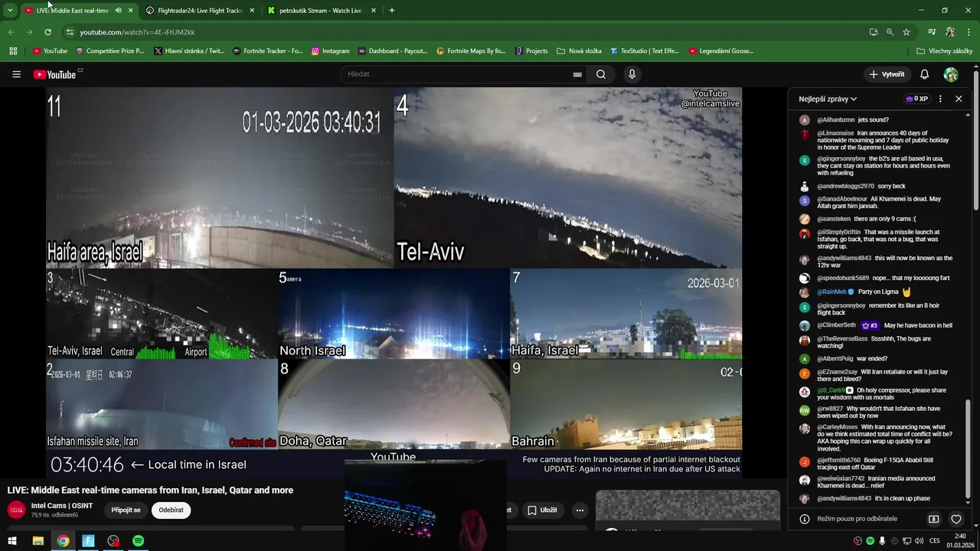This screenshot has width=980, height=551.
Task: Open site information icon in address bar
Action: coord(70,32)
